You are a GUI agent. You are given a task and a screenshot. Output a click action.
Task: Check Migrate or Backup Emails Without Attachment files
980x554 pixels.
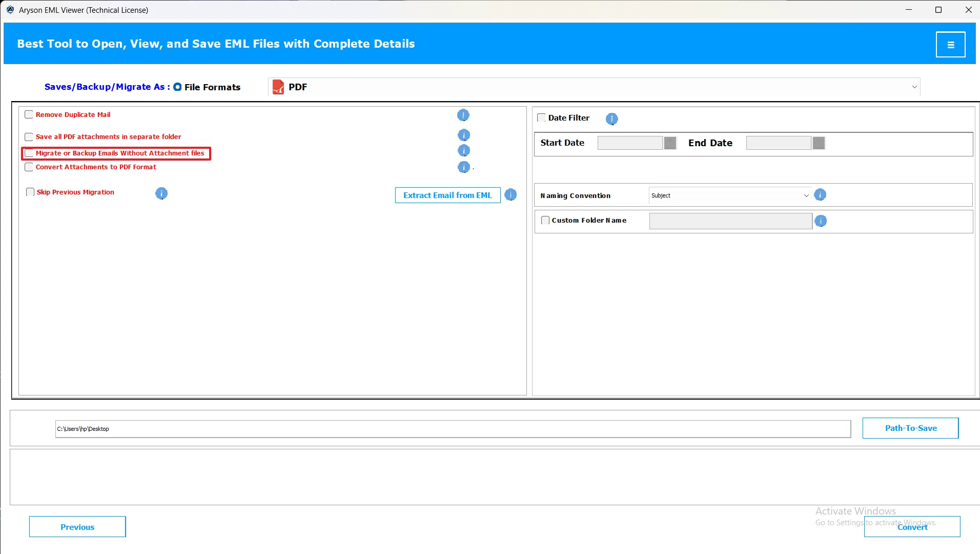pyautogui.click(x=29, y=153)
